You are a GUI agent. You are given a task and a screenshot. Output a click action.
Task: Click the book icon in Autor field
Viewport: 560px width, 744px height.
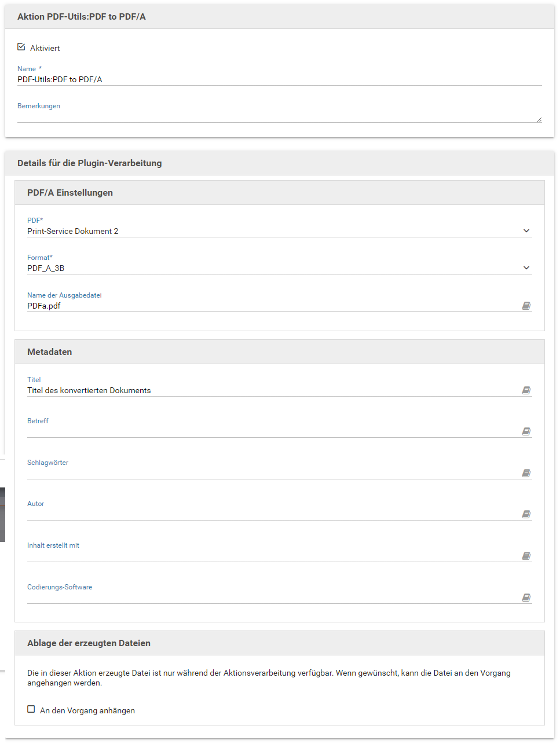tap(526, 514)
